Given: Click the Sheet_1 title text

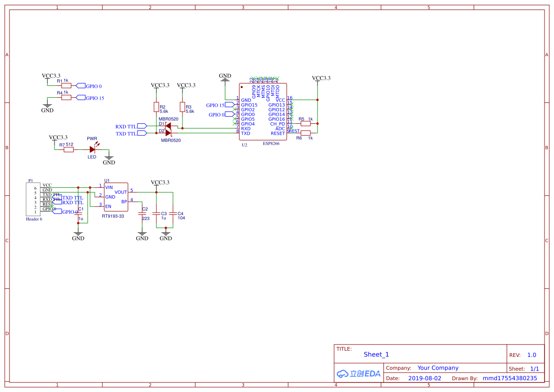Looking at the screenshot, I should tap(376, 355).
